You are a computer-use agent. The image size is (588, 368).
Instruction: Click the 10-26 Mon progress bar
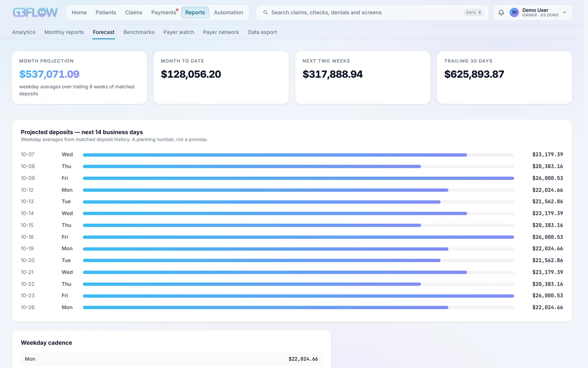coord(298,308)
